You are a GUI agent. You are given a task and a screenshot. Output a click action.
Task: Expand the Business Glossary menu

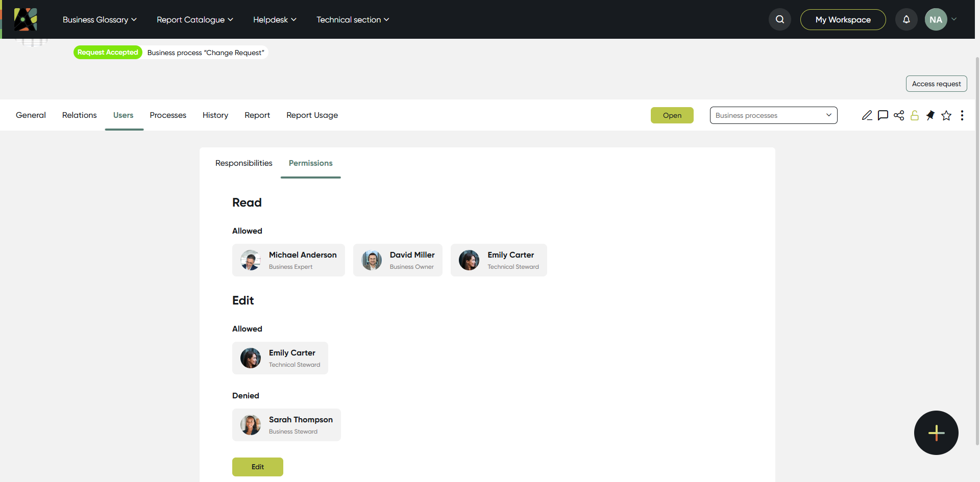[x=100, y=19]
